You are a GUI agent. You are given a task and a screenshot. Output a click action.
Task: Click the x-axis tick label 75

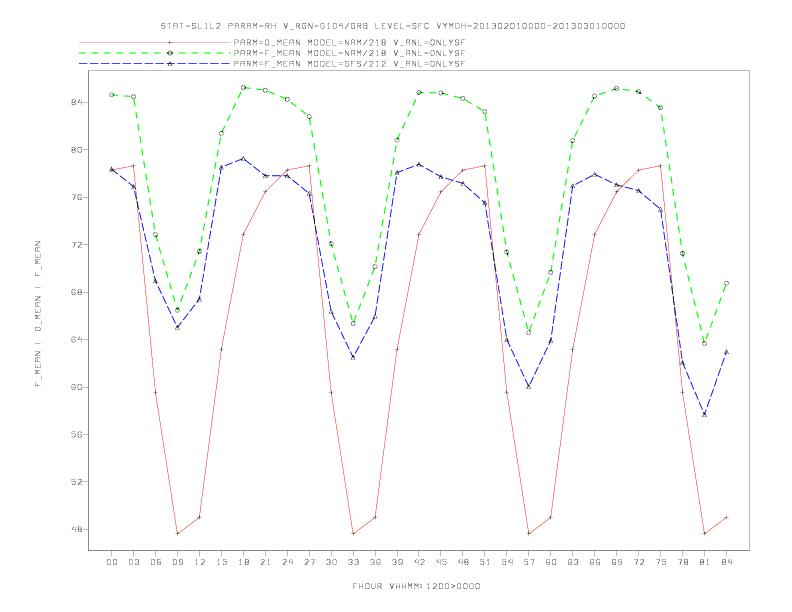point(661,562)
